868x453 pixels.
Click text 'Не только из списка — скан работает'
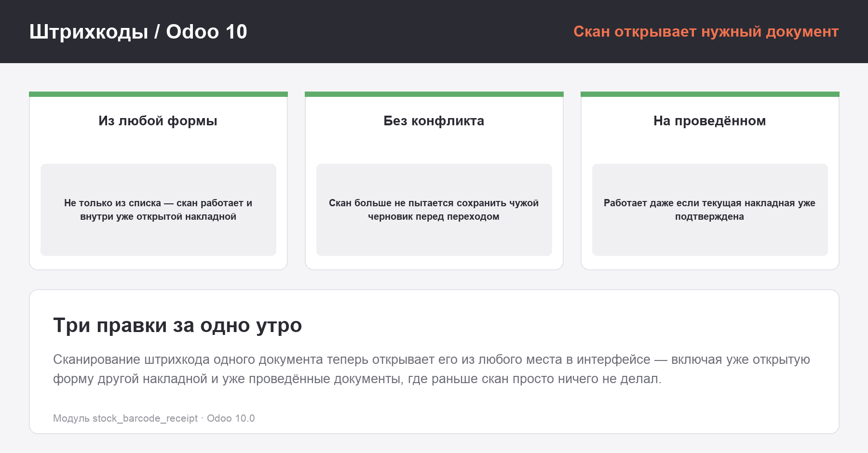coord(153,203)
